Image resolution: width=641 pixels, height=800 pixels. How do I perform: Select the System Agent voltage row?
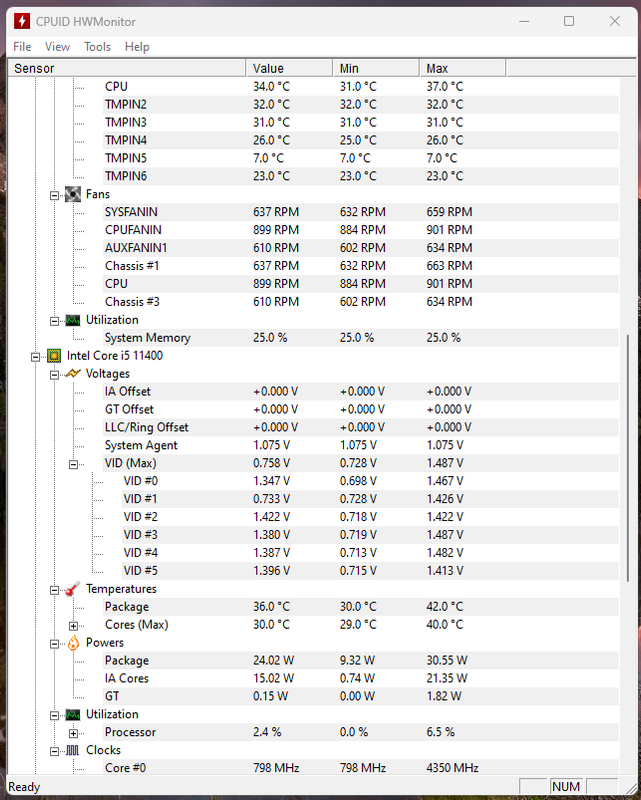pyautogui.click(x=361, y=445)
